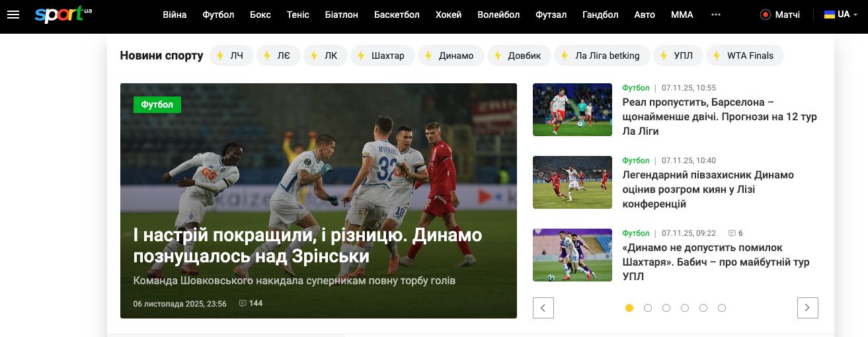
Task: Click the green Футбол badge on the main image
Action: click(157, 104)
